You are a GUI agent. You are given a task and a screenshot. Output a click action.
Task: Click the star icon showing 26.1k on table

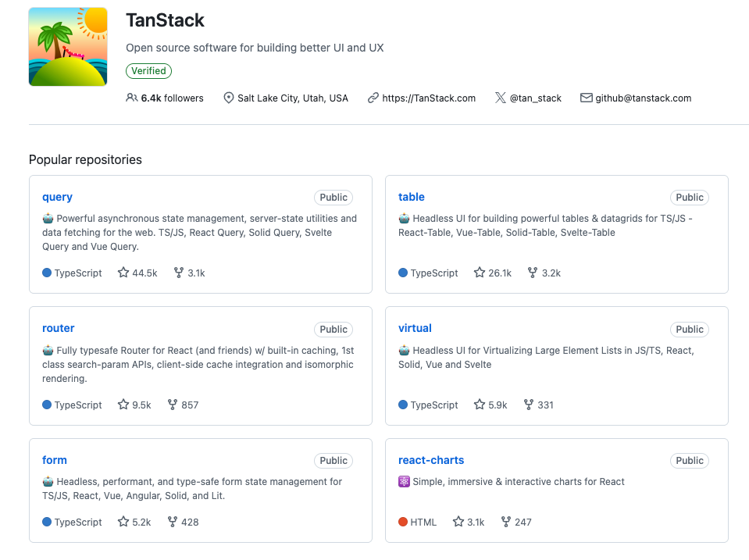[x=477, y=273]
